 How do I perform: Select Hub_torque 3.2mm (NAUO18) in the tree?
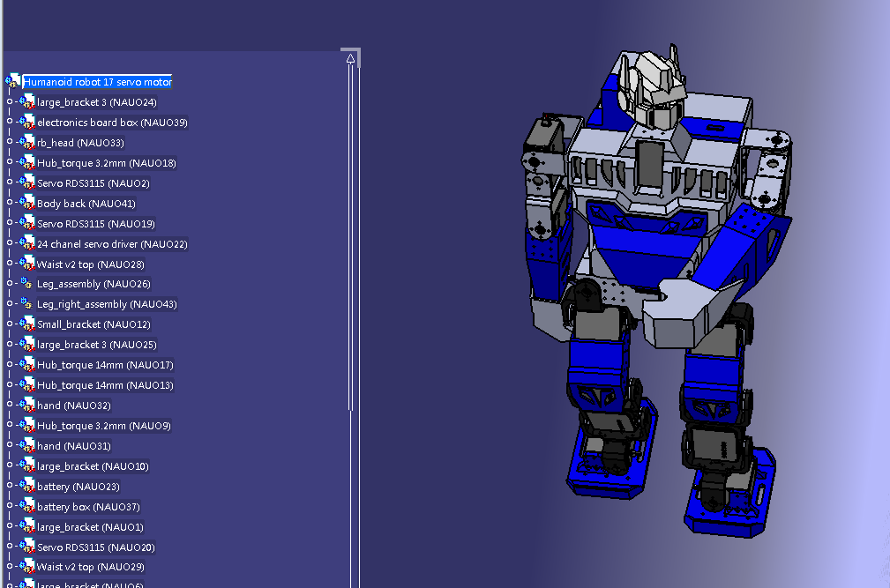click(106, 163)
